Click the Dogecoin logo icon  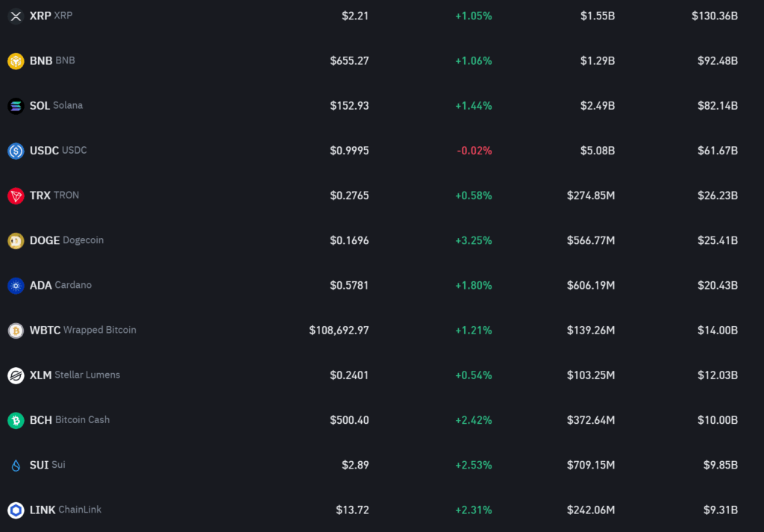(x=16, y=241)
